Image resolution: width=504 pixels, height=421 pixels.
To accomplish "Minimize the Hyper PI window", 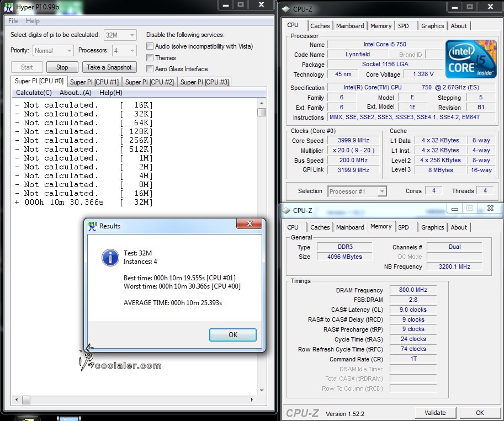I will (x=226, y=5).
